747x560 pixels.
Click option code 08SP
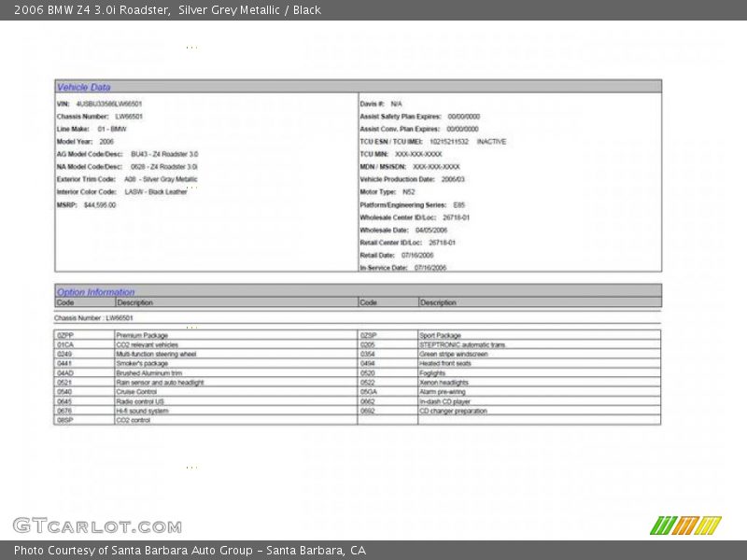(65, 421)
